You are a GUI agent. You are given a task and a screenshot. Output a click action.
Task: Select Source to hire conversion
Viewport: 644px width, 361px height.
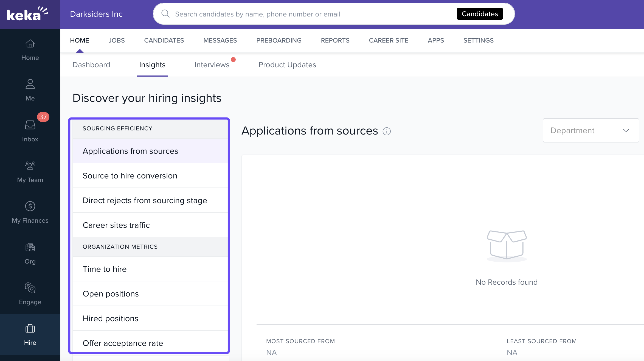[x=130, y=176]
